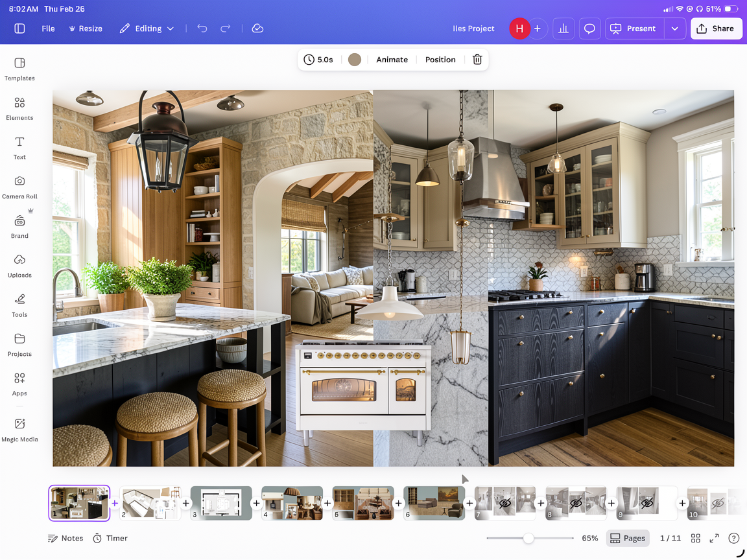The image size is (747, 560).
Task: Toggle the Pages thumbnail strip
Action: click(x=627, y=538)
